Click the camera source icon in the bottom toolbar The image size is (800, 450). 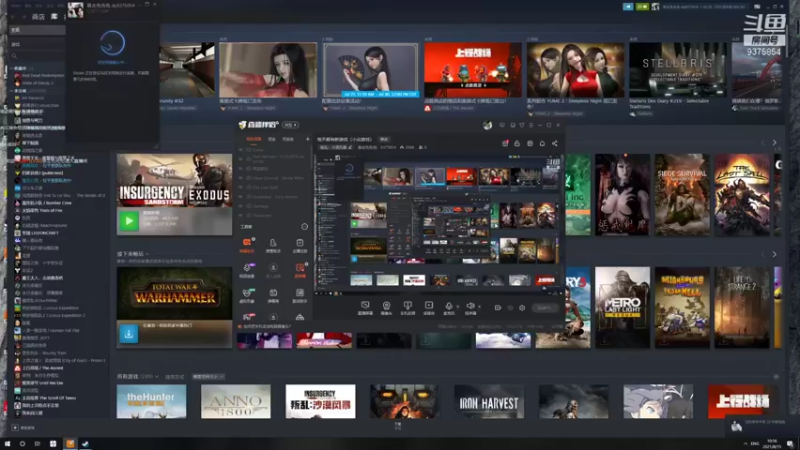point(386,306)
